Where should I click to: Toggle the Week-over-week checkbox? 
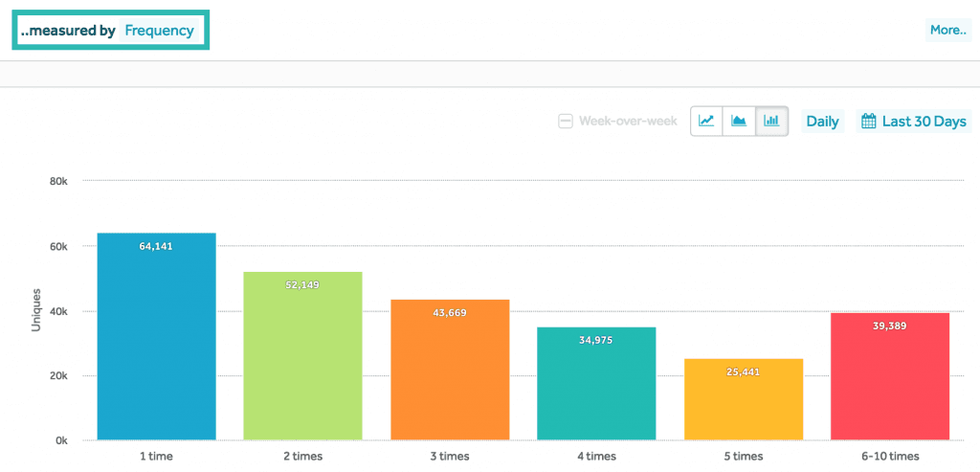566,122
